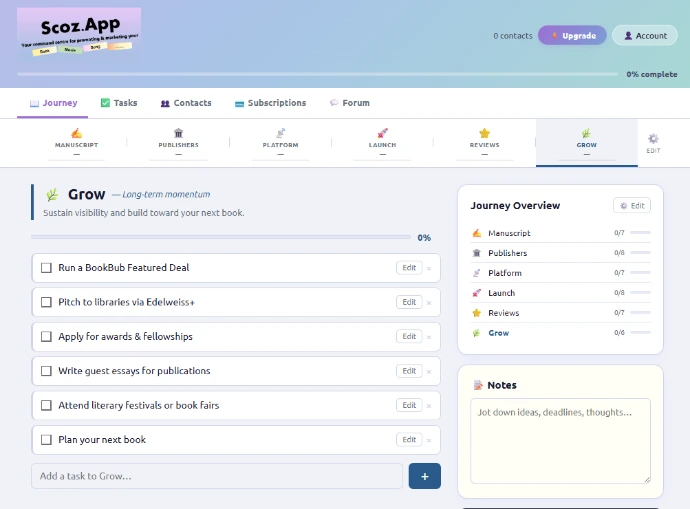This screenshot has width=690, height=509.
Task: Open the Platform stage icon
Action: click(280, 133)
